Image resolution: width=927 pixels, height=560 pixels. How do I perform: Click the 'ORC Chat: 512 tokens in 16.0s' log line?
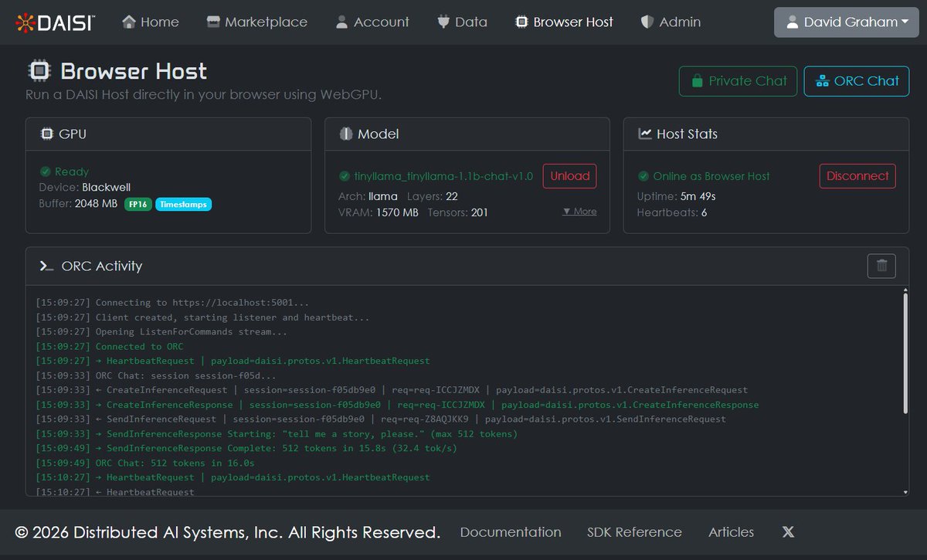click(145, 463)
